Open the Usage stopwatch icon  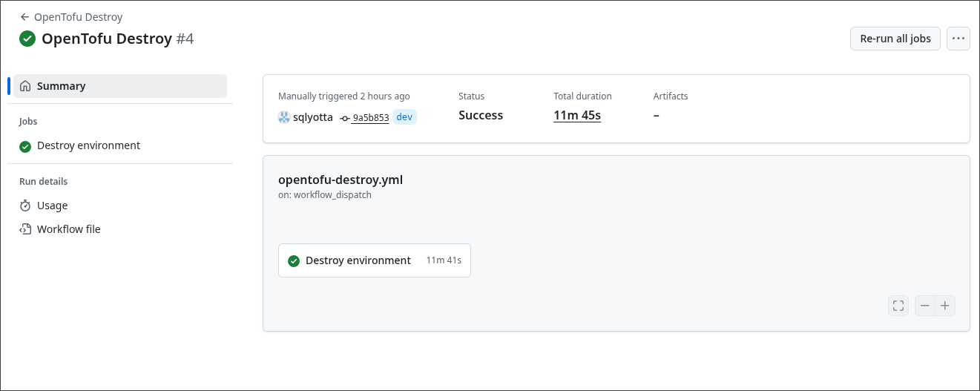25,206
